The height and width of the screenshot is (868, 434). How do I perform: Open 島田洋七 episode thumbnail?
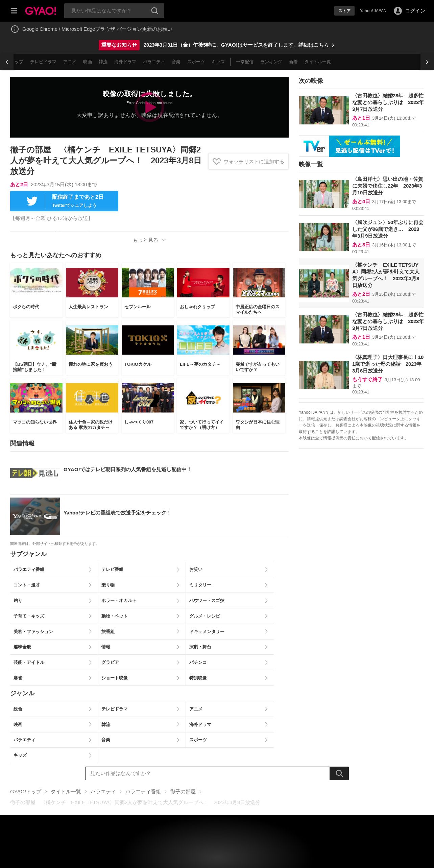click(x=324, y=194)
